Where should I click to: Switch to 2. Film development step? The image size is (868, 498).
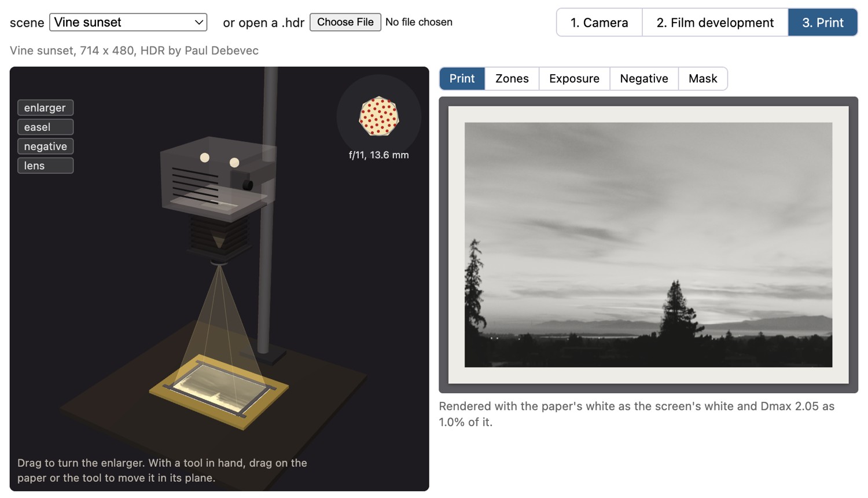(x=715, y=23)
